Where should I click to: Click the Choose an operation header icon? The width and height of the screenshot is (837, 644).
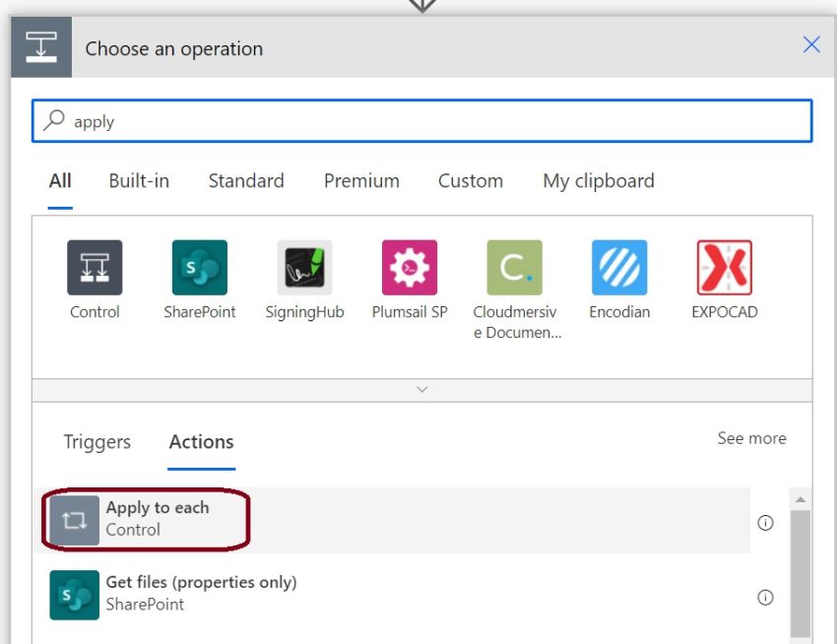point(41,44)
